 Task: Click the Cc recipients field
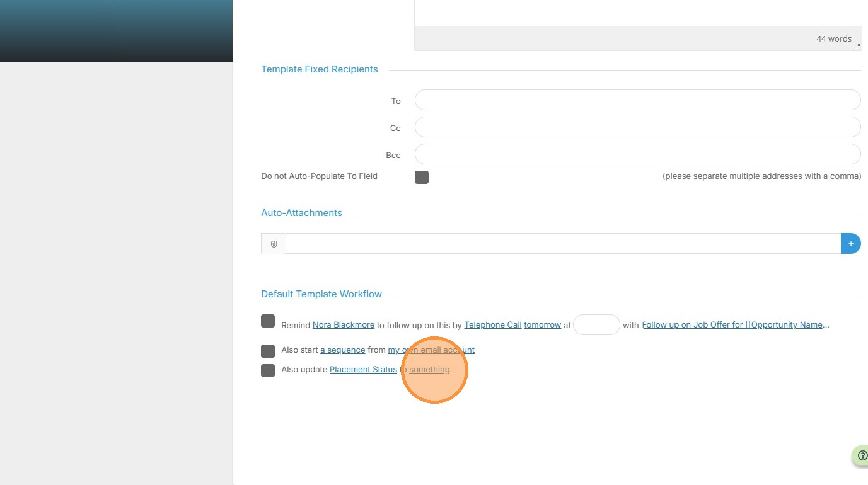pos(637,127)
